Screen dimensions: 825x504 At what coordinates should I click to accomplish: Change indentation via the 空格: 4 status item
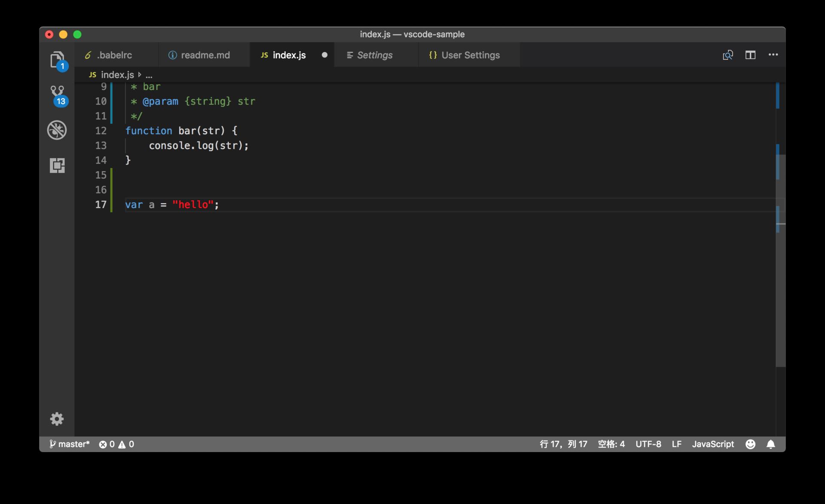611,444
